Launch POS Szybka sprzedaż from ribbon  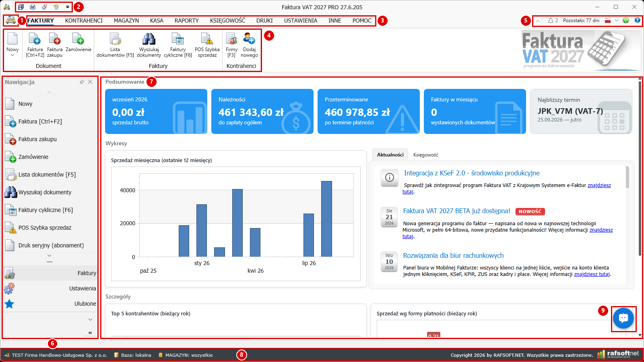point(207,45)
